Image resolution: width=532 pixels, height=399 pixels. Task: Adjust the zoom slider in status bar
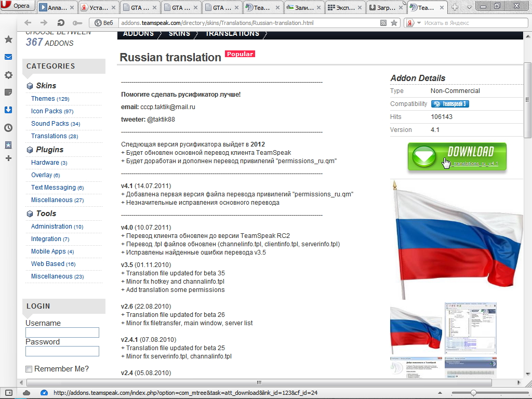click(x=473, y=393)
